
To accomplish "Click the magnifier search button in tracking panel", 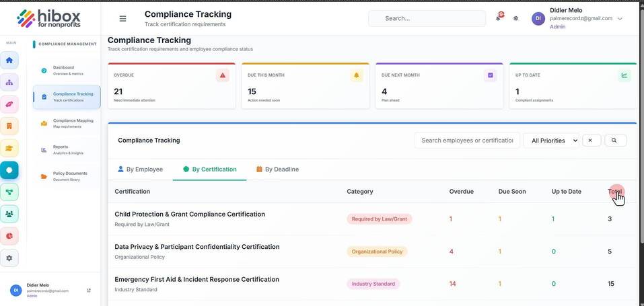I will [x=615, y=141].
